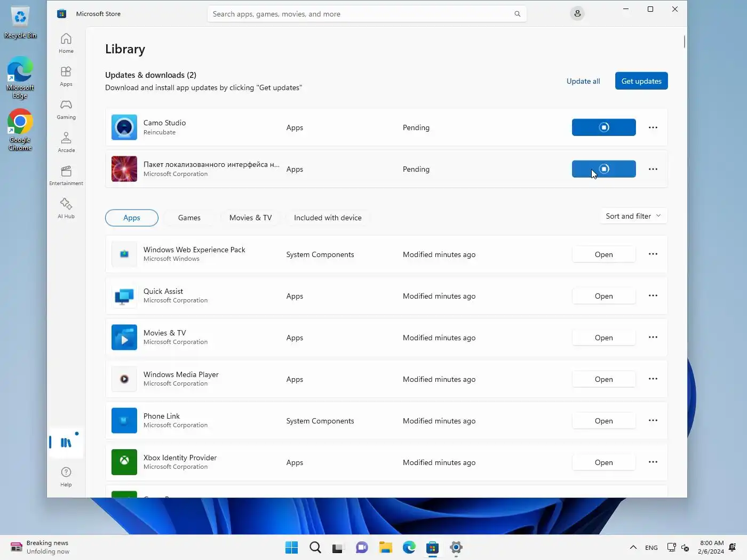Open the Quick Assist app

tap(604, 296)
